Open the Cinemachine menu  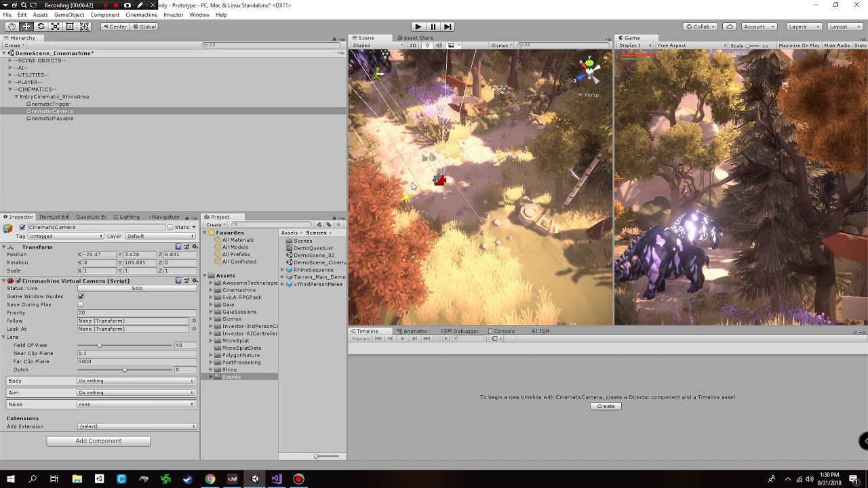[x=141, y=15]
